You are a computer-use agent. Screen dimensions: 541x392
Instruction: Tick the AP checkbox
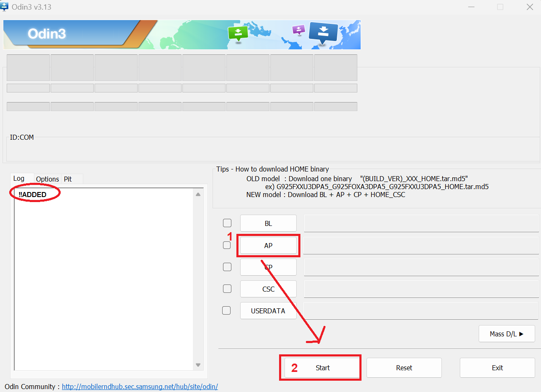[227, 245]
